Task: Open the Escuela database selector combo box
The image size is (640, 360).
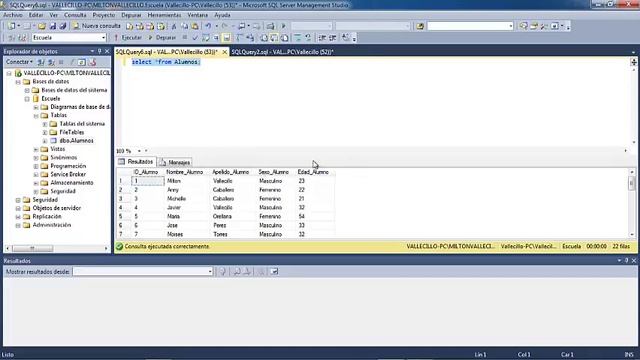Action: tap(69, 38)
